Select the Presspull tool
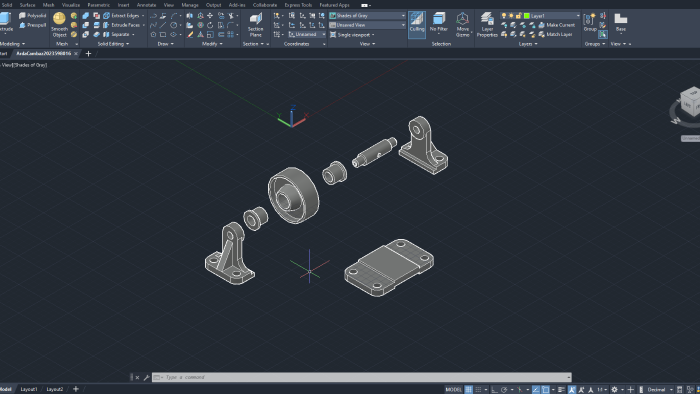Image resolution: width=700 pixels, height=394 pixels. 32,25
